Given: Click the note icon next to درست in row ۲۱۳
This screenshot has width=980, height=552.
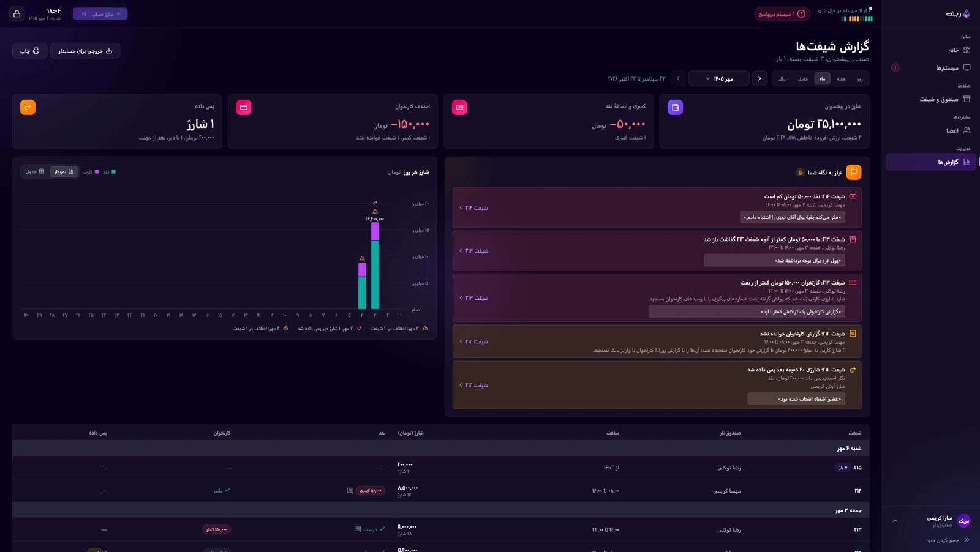Looking at the screenshot, I should point(358,529).
